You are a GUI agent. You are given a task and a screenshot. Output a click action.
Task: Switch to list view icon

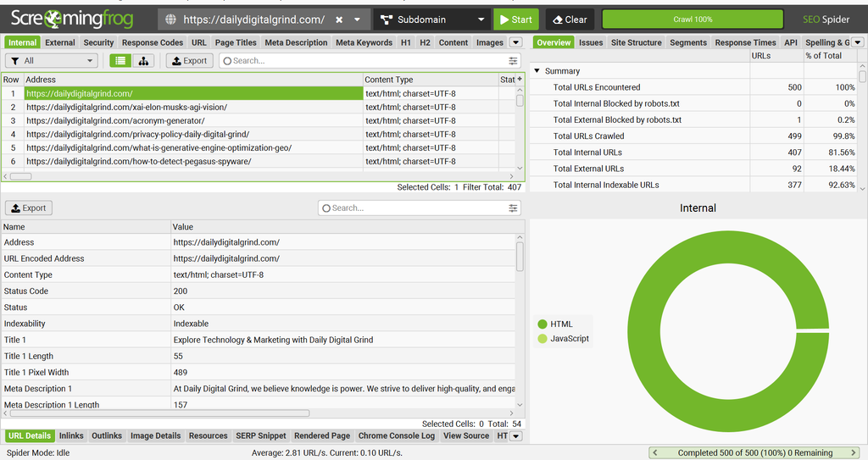click(x=120, y=61)
